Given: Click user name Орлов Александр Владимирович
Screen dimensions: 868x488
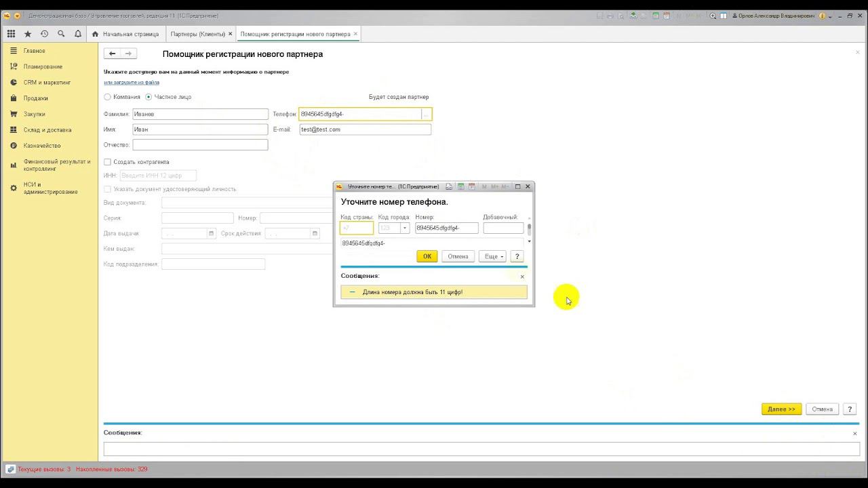Looking at the screenshot, I should coord(774,16).
